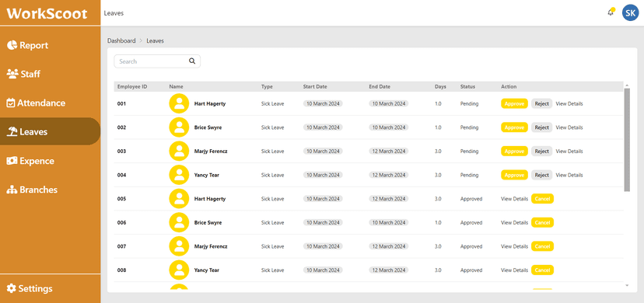Approve leave for employee 001
This screenshot has width=644, height=303.
514,104
